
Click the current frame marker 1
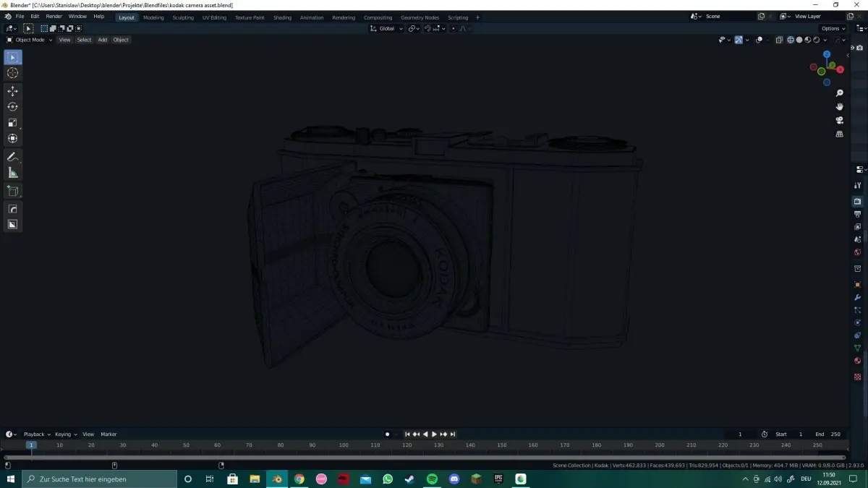[31, 445]
